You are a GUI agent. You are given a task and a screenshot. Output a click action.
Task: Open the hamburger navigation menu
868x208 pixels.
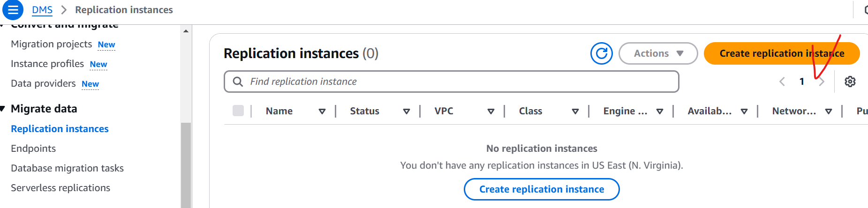coord(13,9)
